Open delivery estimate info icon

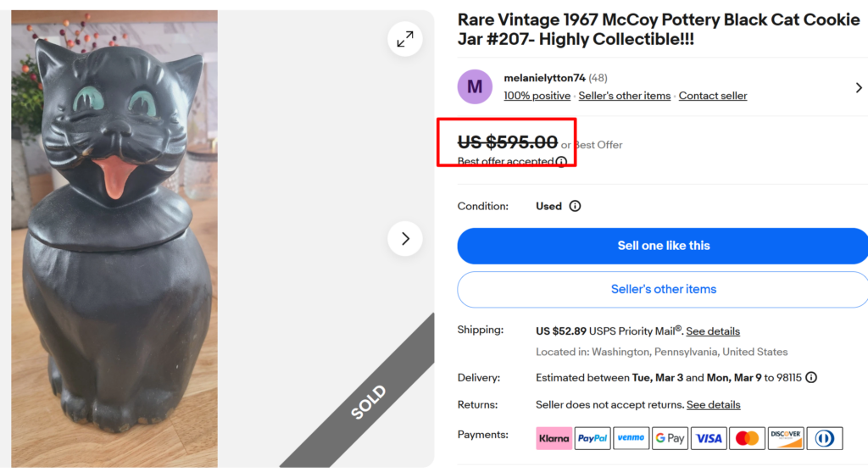811,378
